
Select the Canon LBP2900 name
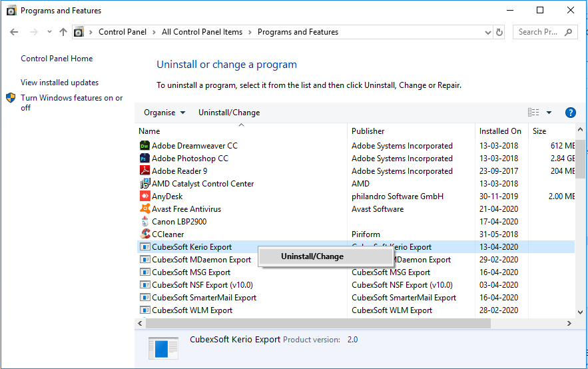pos(179,222)
